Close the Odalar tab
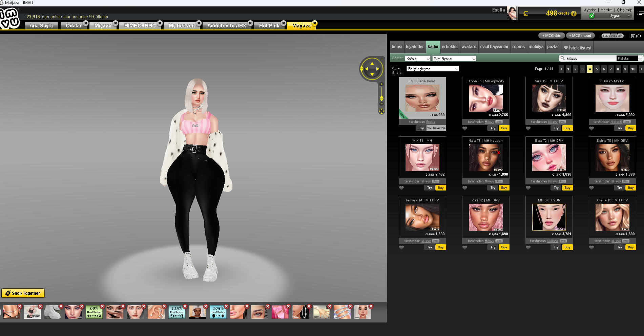Viewport: 644px width, 336px height. tap(86, 23)
